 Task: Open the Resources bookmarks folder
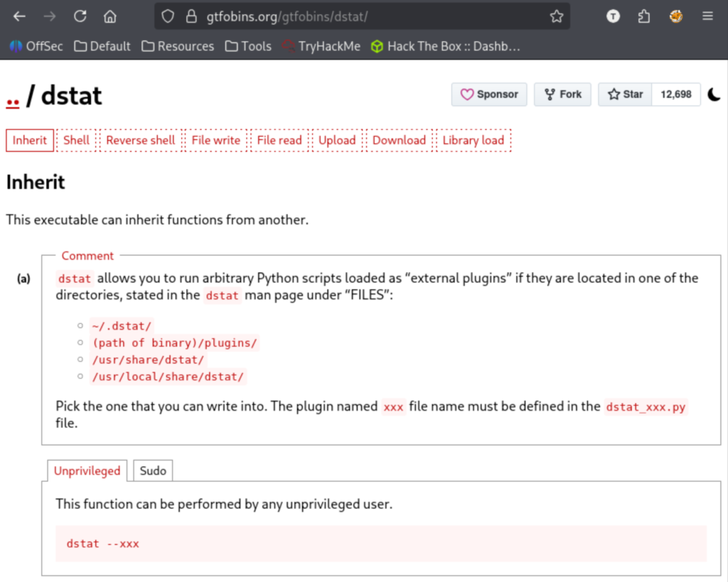[178, 46]
